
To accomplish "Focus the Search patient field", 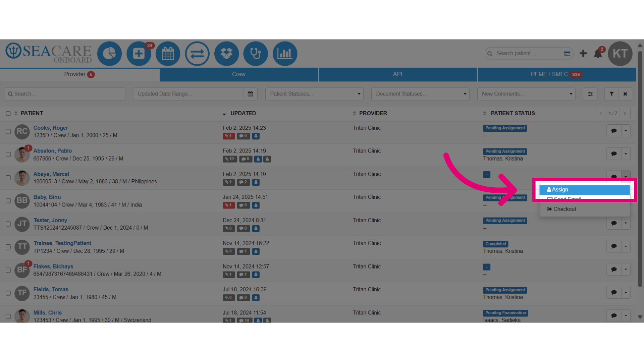I will [x=528, y=54].
